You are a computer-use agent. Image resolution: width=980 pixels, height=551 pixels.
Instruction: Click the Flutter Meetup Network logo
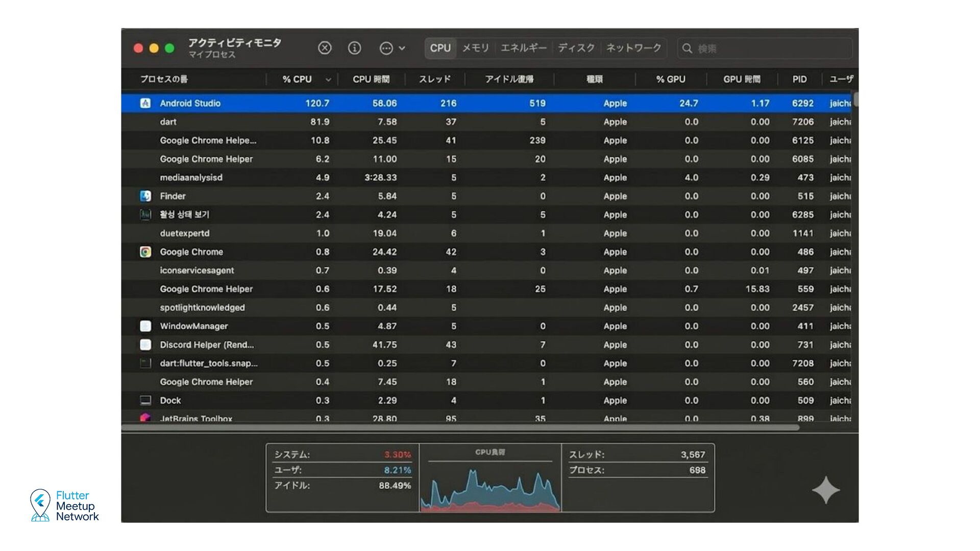pyautogui.click(x=64, y=506)
